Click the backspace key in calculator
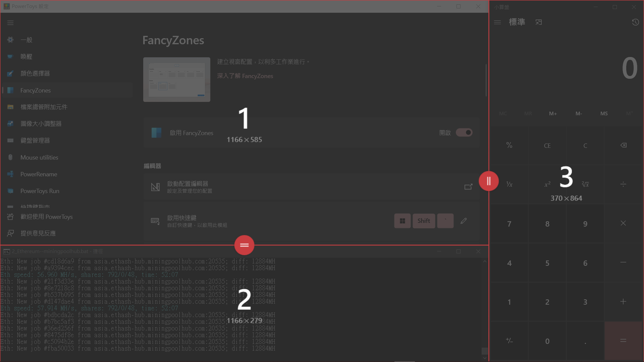 tap(623, 145)
